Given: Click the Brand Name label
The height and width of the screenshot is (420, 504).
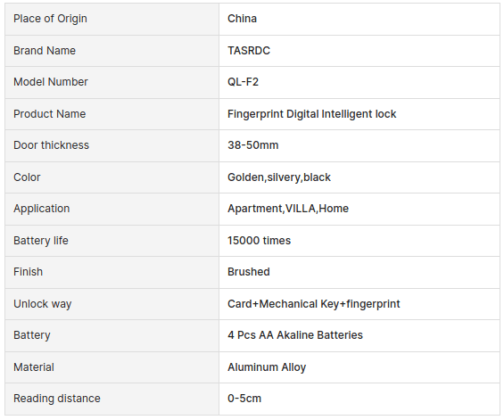Looking at the screenshot, I should tap(45, 51).
